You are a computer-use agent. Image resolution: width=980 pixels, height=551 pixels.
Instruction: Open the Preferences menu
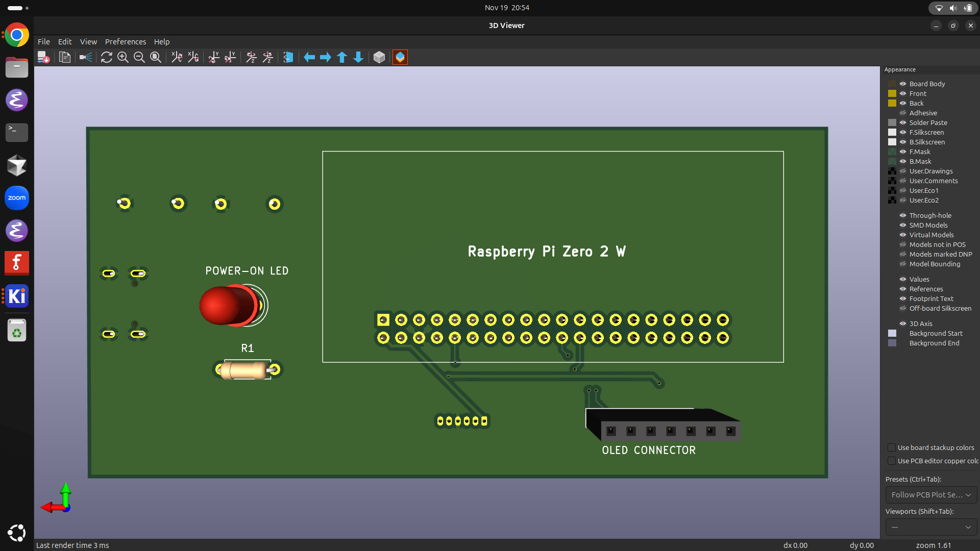[x=125, y=41]
